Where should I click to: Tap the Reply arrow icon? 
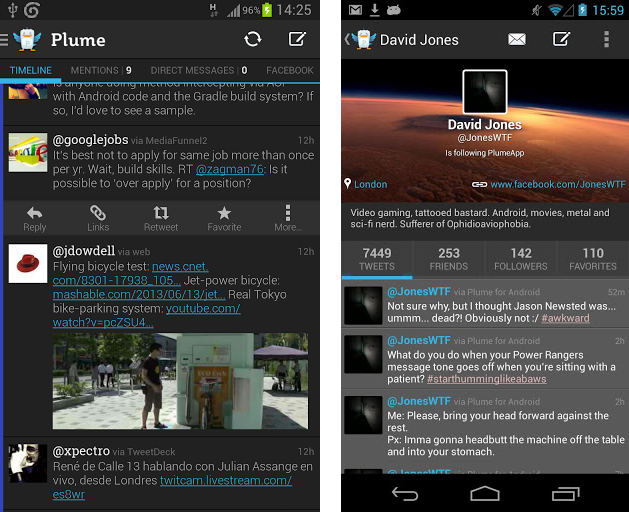[34, 213]
